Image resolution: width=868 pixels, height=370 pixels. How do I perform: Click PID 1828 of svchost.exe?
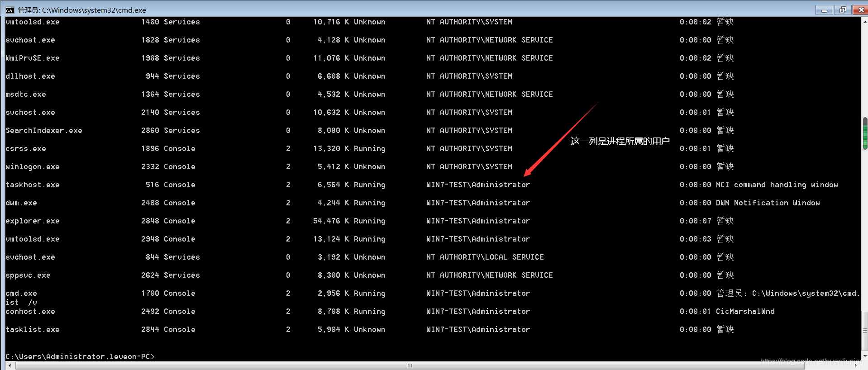150,40
